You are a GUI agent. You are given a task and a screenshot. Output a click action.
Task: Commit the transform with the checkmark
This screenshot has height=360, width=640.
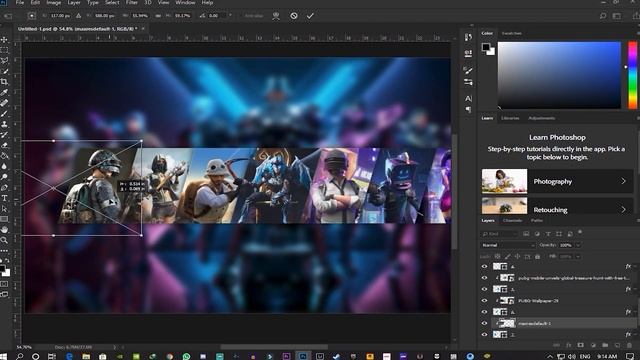(310, 16)
